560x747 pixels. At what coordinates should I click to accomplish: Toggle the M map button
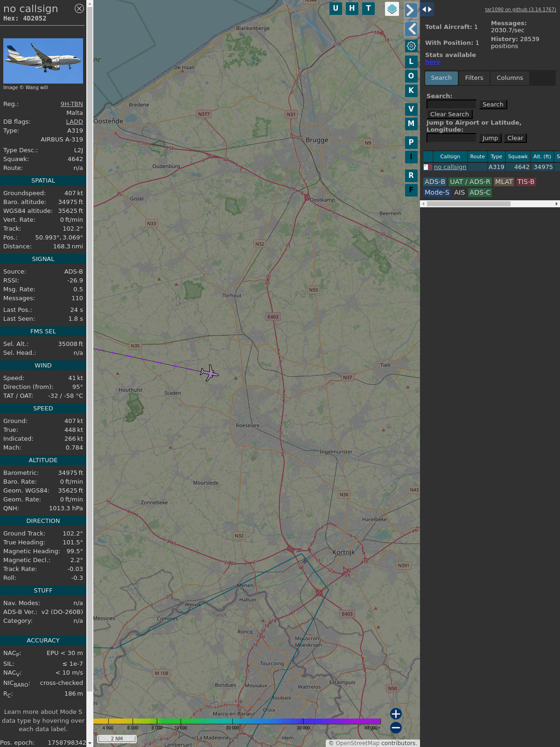(411, 124)
